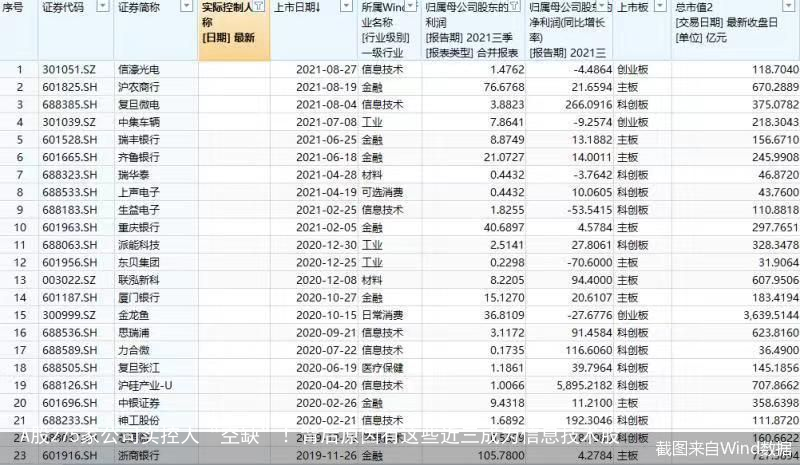Screen dimensions: 800x465
Task: Click listing date 2021-06-18
Action: pos(326,157)
